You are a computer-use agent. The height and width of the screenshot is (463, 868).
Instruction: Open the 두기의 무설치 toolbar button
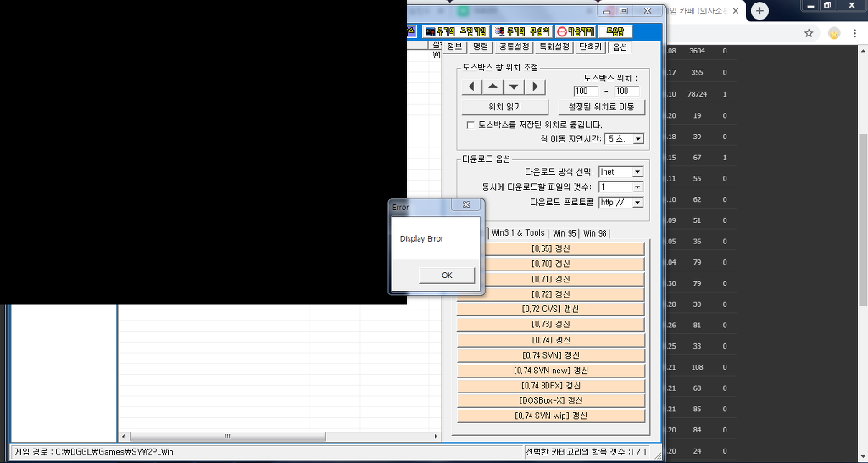(522, 31)
